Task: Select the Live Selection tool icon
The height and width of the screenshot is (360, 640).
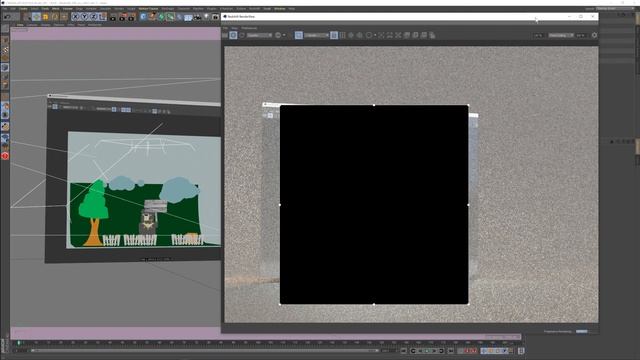Action: (27, 17)
